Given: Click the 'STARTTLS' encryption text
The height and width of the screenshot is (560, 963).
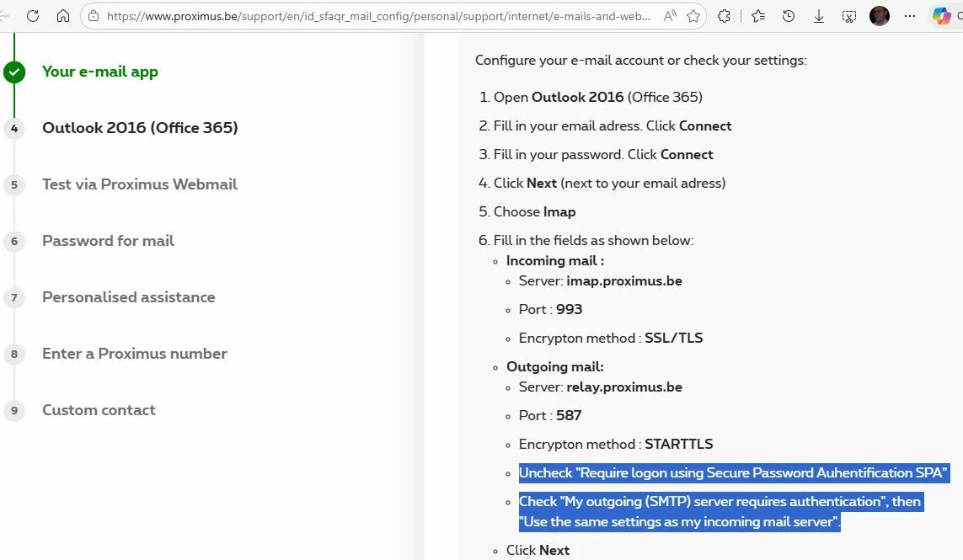Looking at the screenshot, I should (678, 445).
